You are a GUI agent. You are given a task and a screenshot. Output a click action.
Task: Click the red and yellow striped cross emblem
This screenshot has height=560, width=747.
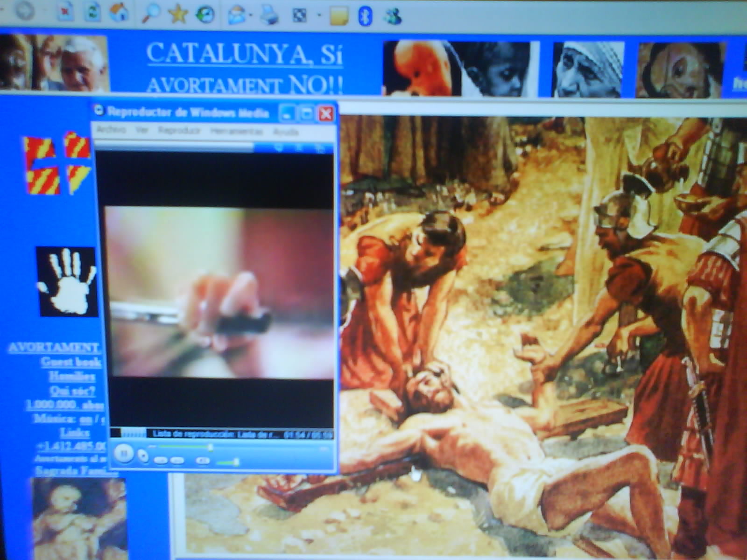pyautogui.click(x=58, y=163)
